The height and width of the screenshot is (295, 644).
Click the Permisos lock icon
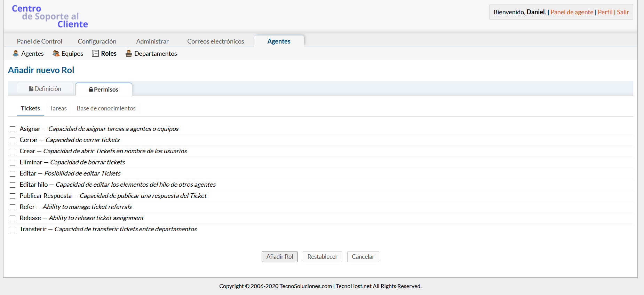(x=91, y=90)
